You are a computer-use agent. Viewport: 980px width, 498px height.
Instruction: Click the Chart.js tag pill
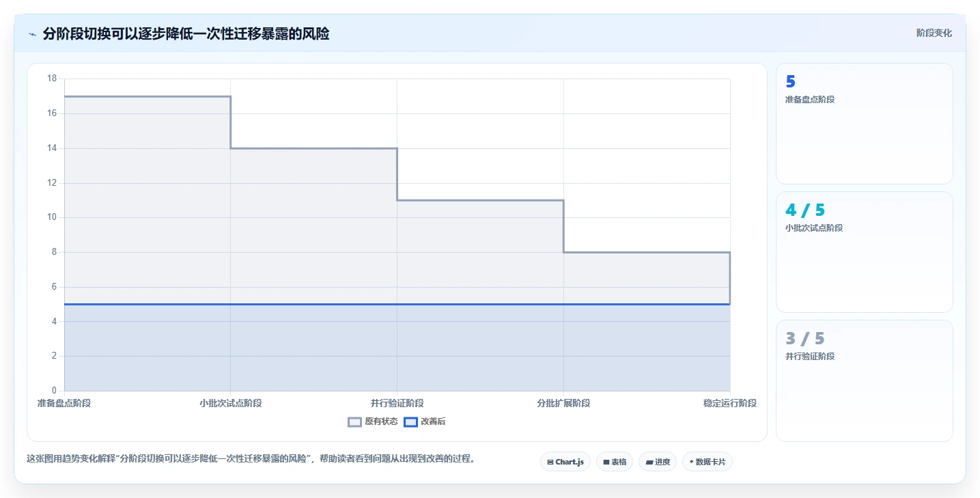click(565, 462)
